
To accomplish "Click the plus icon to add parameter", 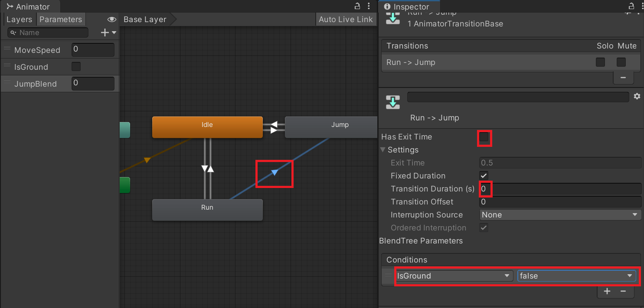I will pyautogui.click(x=105, y=32).
